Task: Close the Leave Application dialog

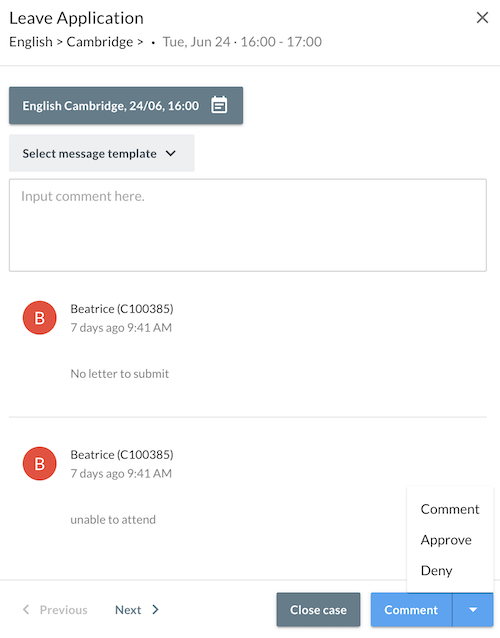Action: [482, 17]
